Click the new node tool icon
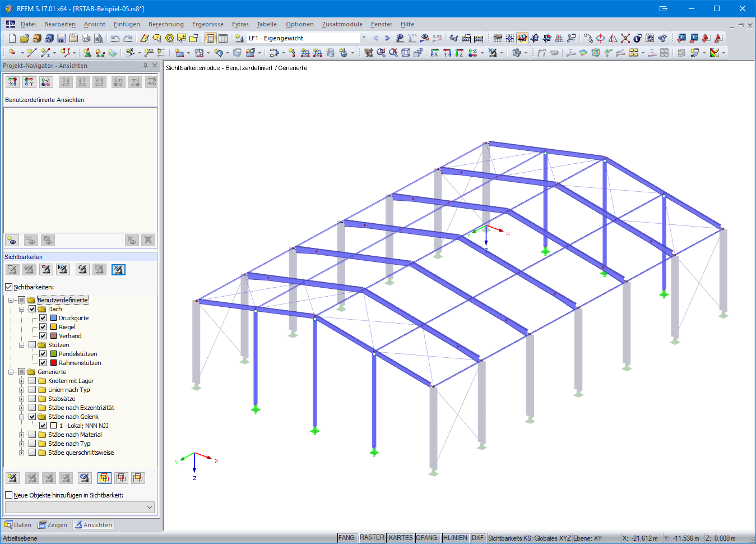Image resolution: width=756 pixels, height=544 pixels. pyautogui.click(x=12, y=53)
